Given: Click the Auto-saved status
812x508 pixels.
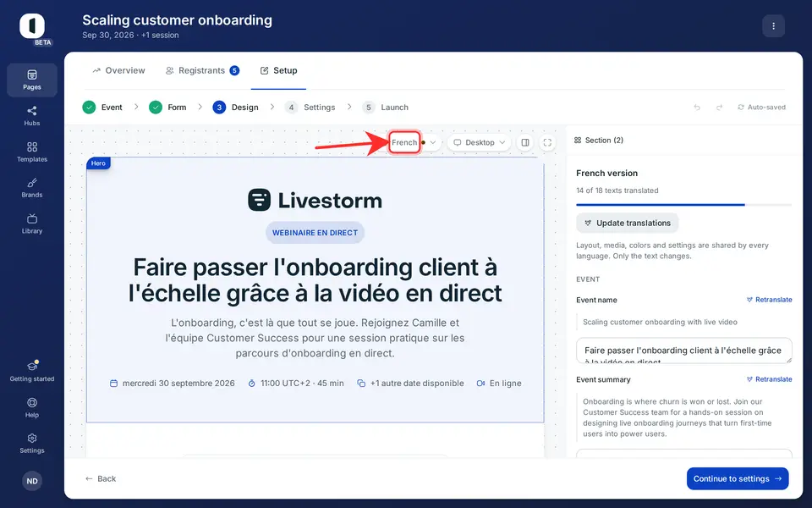Looking at the screenshot, I should point(761,108).
